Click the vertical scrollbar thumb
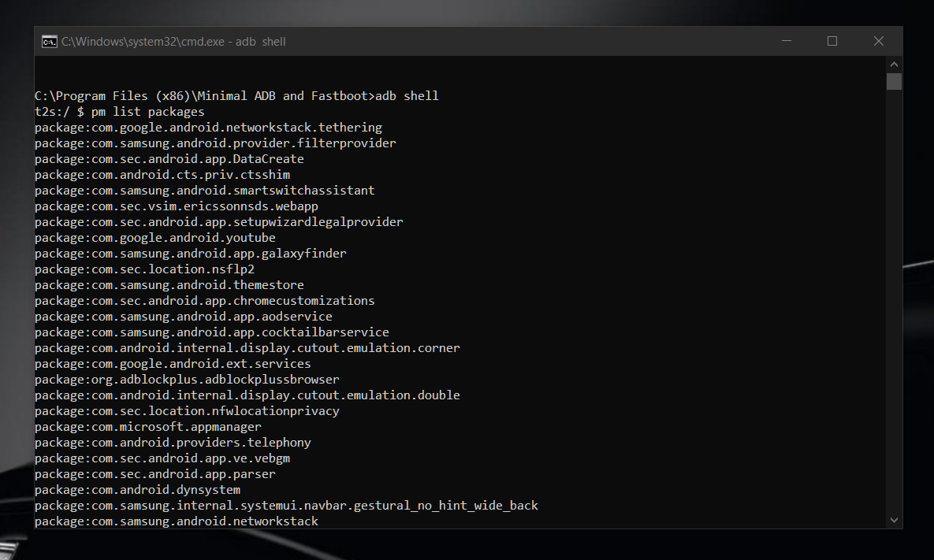Image resolution: width=934 pixels, height=560 pixels. pos(894,82)
